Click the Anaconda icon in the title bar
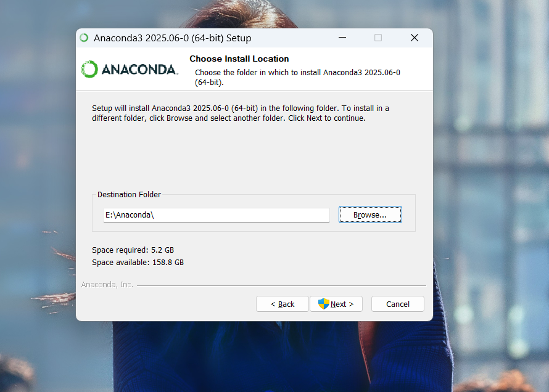This screenshot has width=549, height=392. pyautogui.click(x=84, y=38)
